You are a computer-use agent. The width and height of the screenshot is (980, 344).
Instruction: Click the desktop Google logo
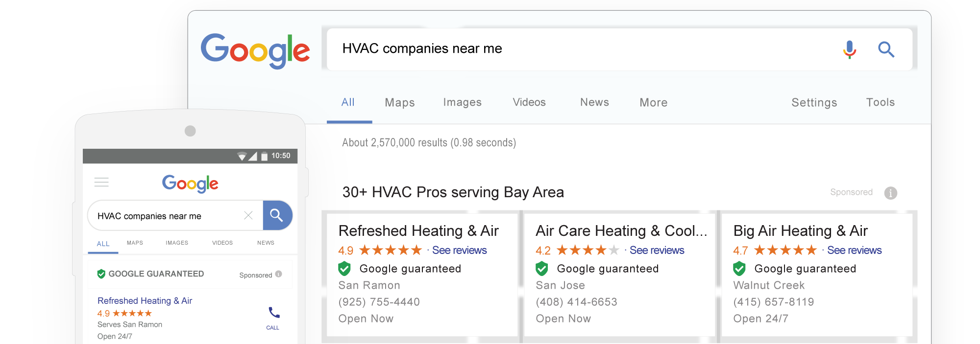(255, 51)
